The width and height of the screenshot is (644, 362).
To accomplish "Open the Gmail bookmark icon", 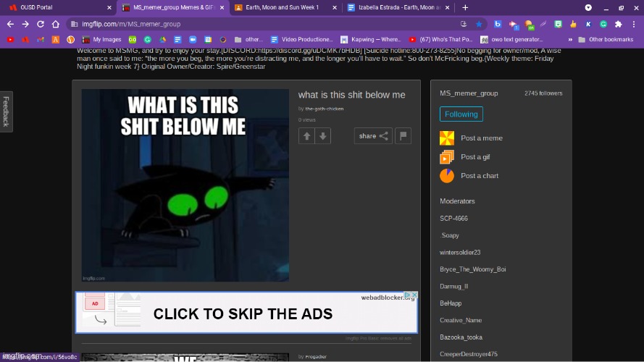I will (x=41, y=39).
